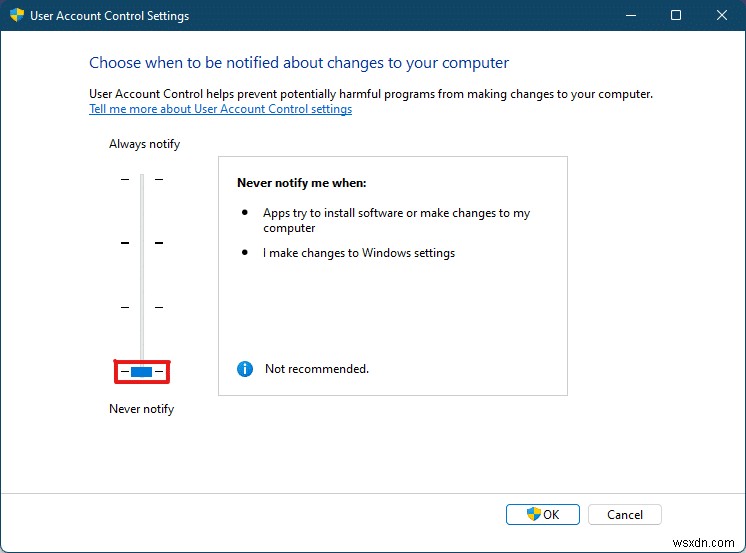The width and height of the screenshot is (746, 553).
Task: Click 'I make changes to Windows settings' text
Action: [x=359, y=253]
